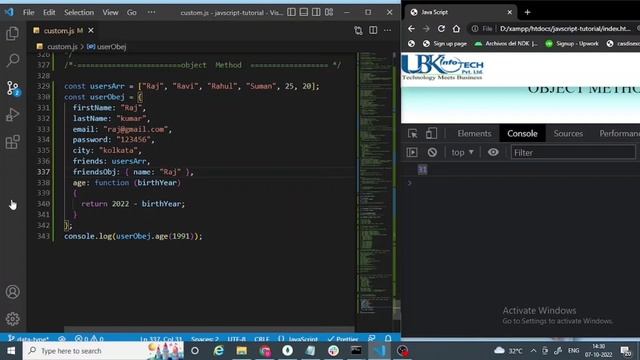Open VS Code notifications bell

click(x=388, y=339)
